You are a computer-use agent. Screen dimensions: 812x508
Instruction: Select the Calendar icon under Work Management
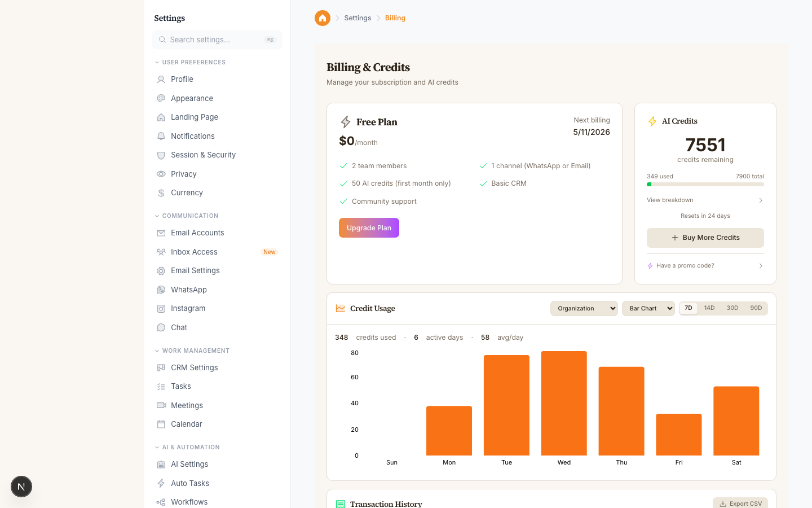tap(161, 424)
